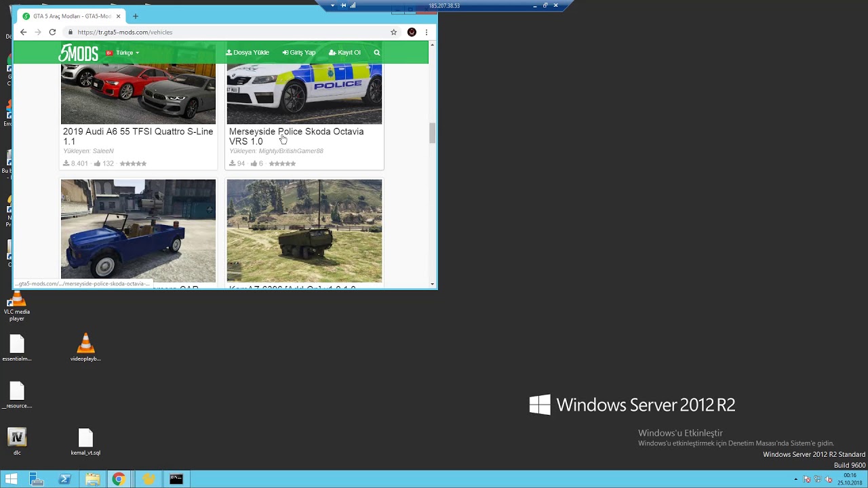The image size is (868, 488).
Task: Select the essentialm... desktop file
Action: [17, 348]
